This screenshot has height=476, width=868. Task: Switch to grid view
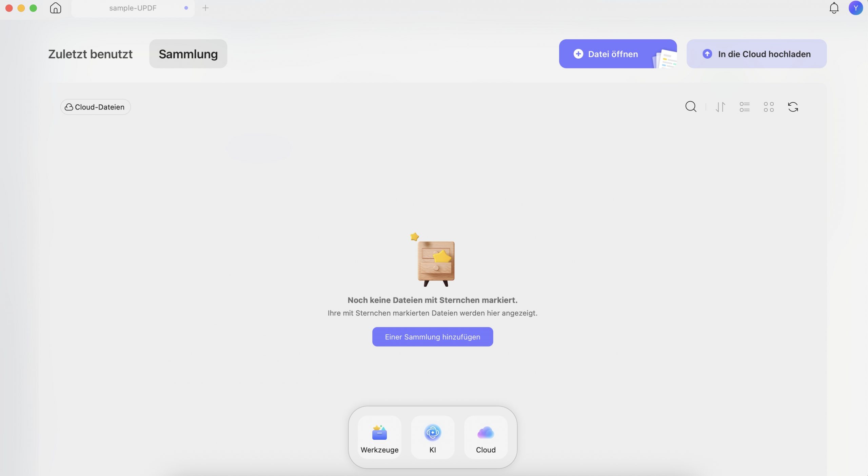[x=769, y=107]
